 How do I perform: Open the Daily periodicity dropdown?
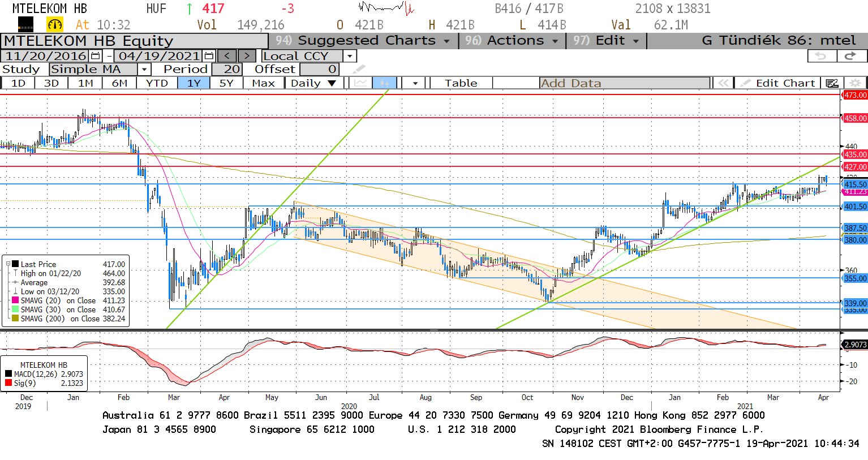pos(332,83)
